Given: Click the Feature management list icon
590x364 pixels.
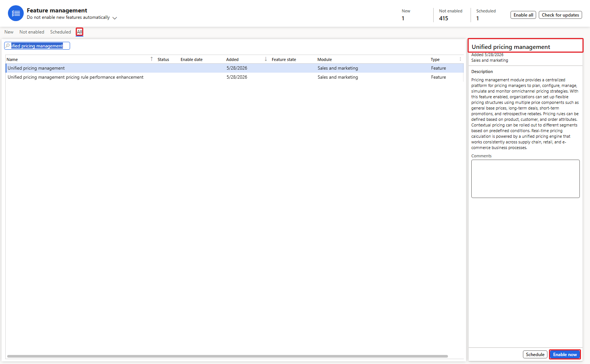Looking at the screenshot, I should pyautogui.click(x=16, y=14).
